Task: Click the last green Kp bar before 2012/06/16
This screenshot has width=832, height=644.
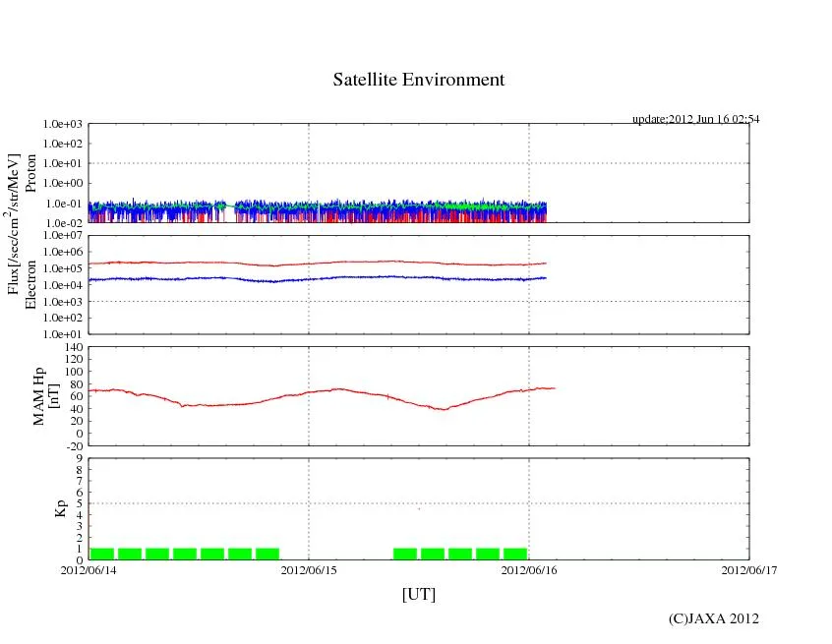Action: point(515,554)
